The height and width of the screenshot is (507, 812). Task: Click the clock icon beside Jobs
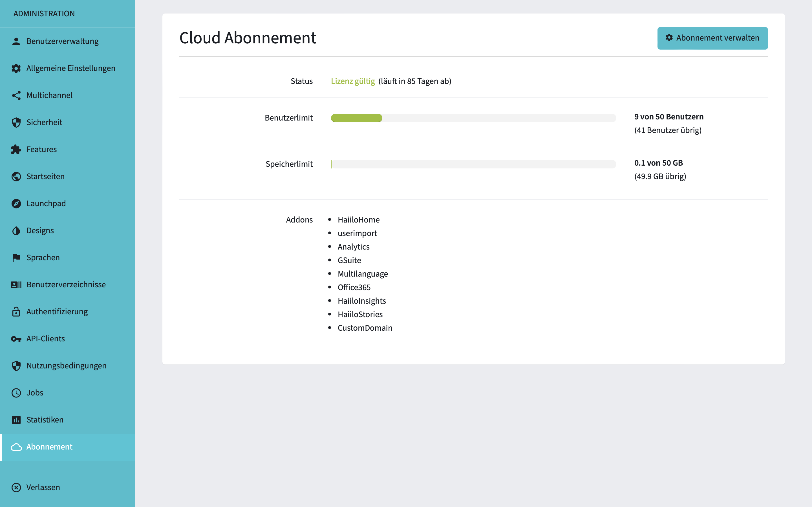tap(16, 393)
